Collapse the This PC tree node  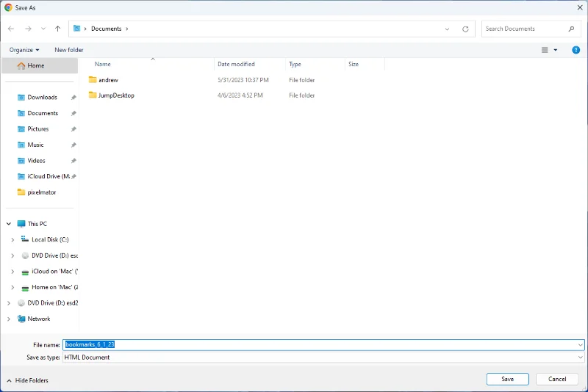click(9, 224)
